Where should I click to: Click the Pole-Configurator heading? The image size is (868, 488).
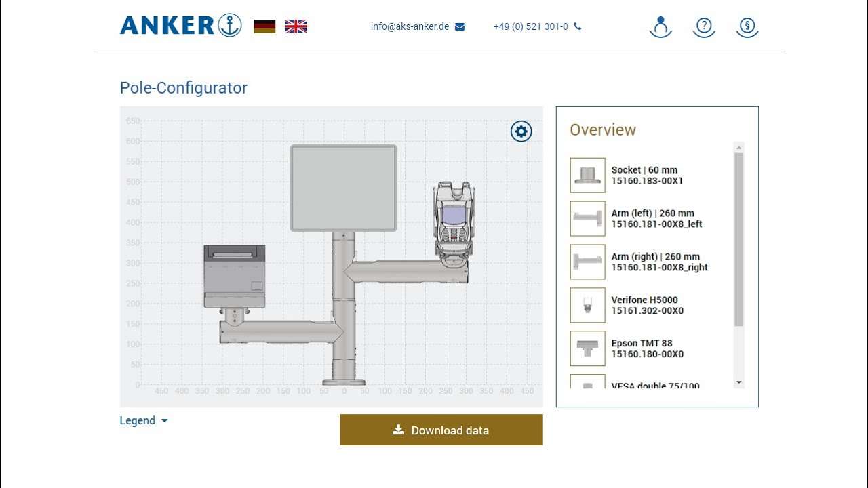pos(183,87)
